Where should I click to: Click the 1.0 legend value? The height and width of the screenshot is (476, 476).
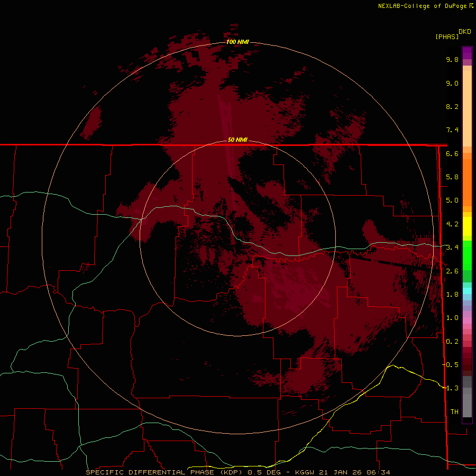pos(452,318)
